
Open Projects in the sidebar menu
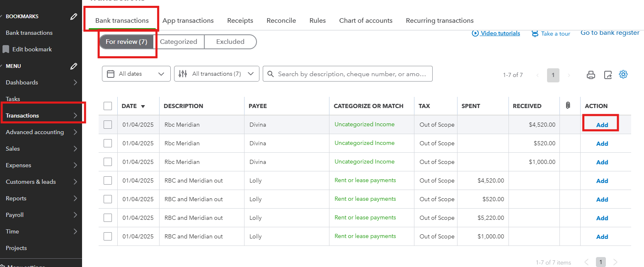point(16,248)
